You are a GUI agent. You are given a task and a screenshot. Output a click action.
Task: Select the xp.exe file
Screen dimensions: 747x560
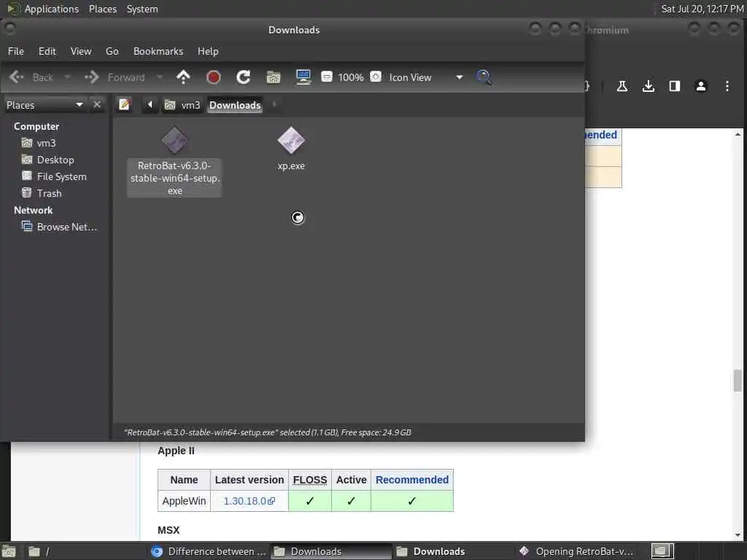click(x=291, y=149)
